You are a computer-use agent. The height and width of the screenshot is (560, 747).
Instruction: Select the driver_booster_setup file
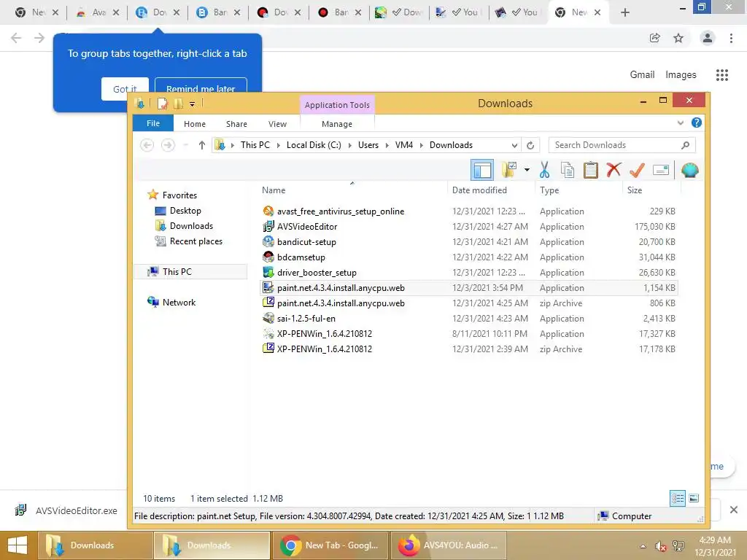point(317,272)
